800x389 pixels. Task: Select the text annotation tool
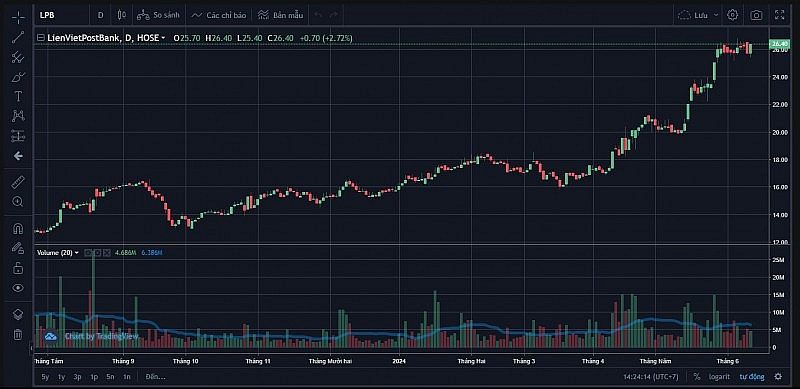click(x=18, y=96)
